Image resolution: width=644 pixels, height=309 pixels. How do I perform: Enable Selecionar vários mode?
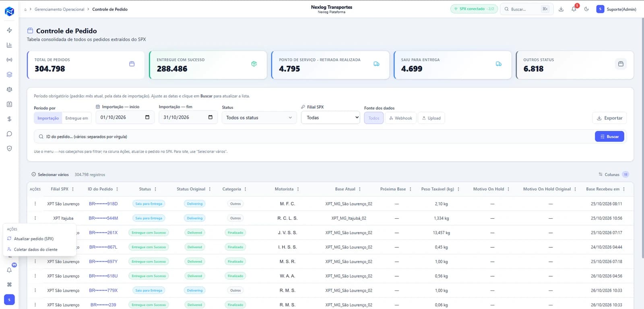pyautogui.click(x=50, y=174)
